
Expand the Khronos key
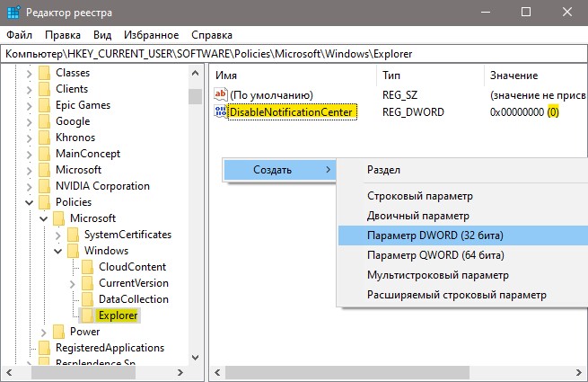point(30,138)
